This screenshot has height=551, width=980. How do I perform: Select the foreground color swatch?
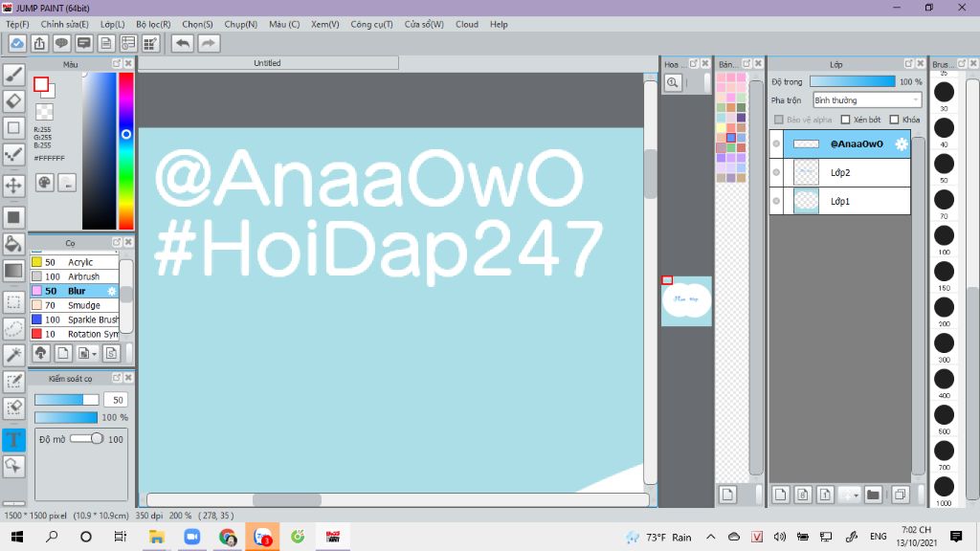click(x=41, y=84)
